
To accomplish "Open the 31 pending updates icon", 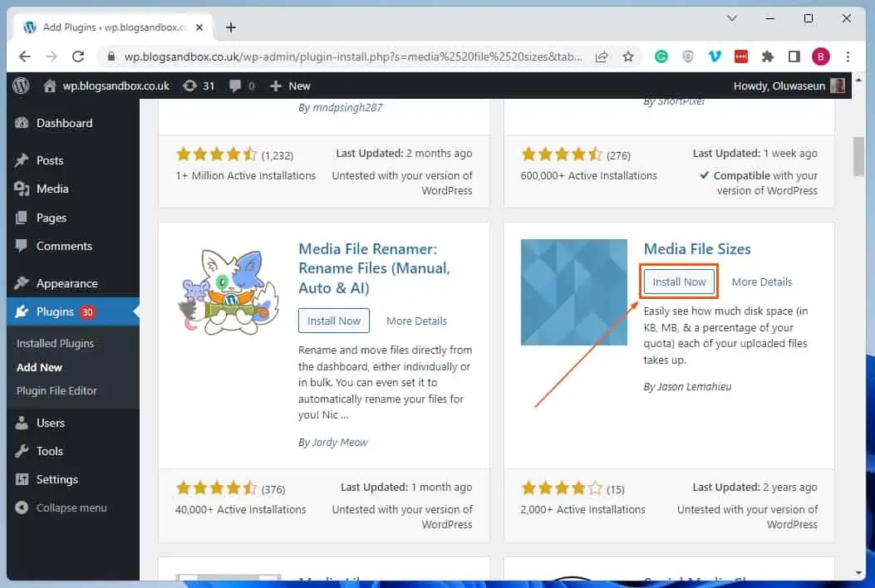I will click(199, 86).
